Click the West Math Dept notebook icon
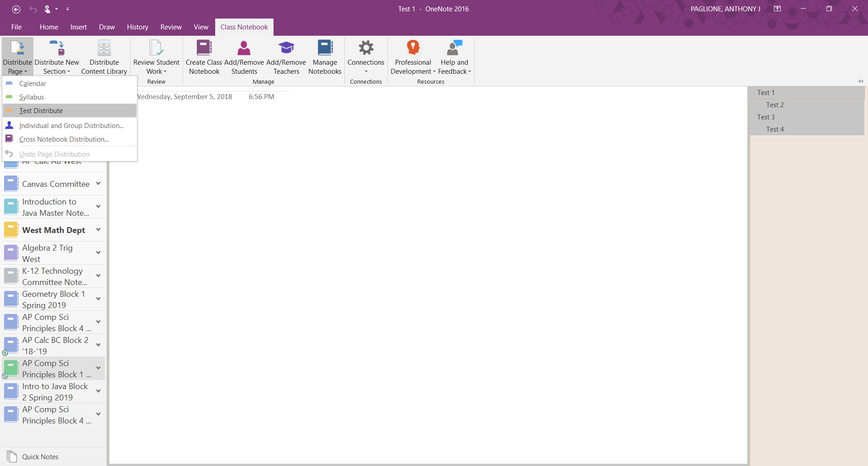Screen dimensions: 868x466 (x=11, y=230)
